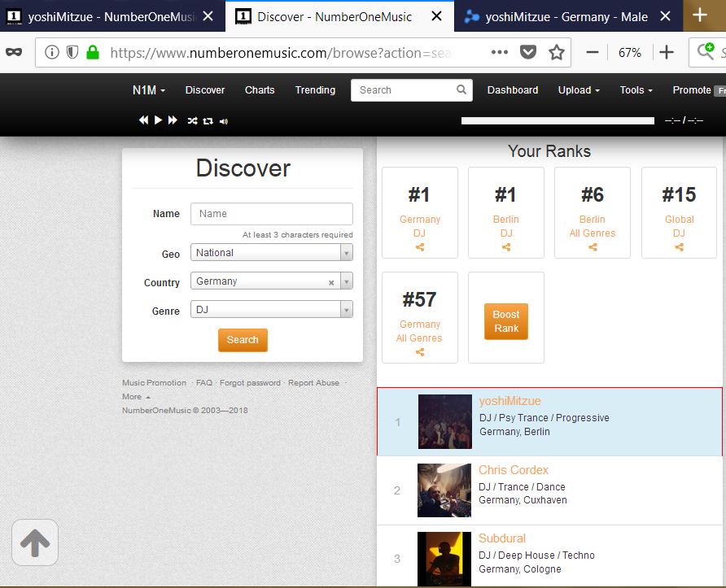Image resolution: width=726 pixels, height=588 pixels.
Task: View the secure connection padlock details
Action: click(93, 52)
